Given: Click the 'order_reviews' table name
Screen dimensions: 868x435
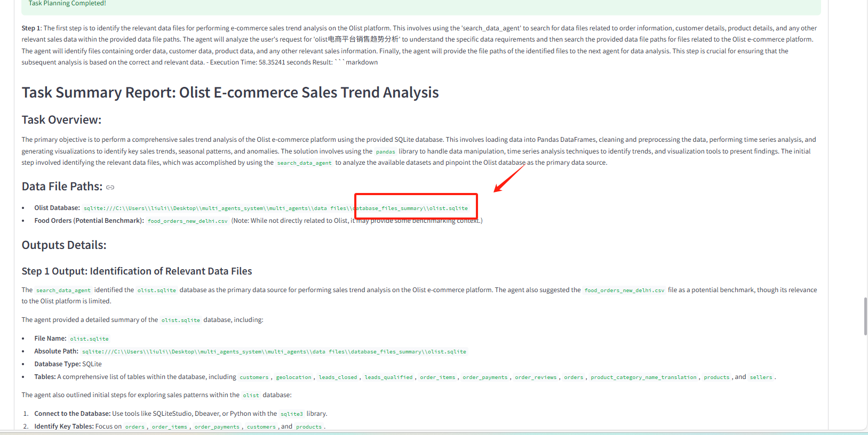Looking at the screenshot, I should (x=536, y=377).
